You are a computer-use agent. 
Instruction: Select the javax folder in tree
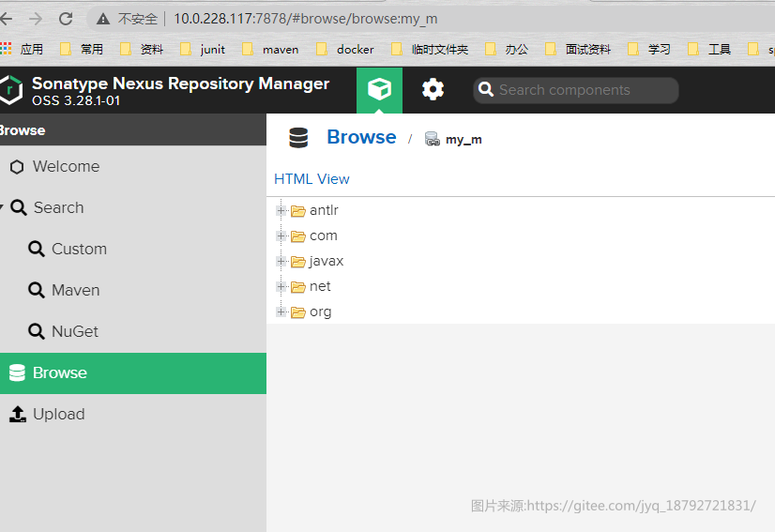click(x=327, y=261)
